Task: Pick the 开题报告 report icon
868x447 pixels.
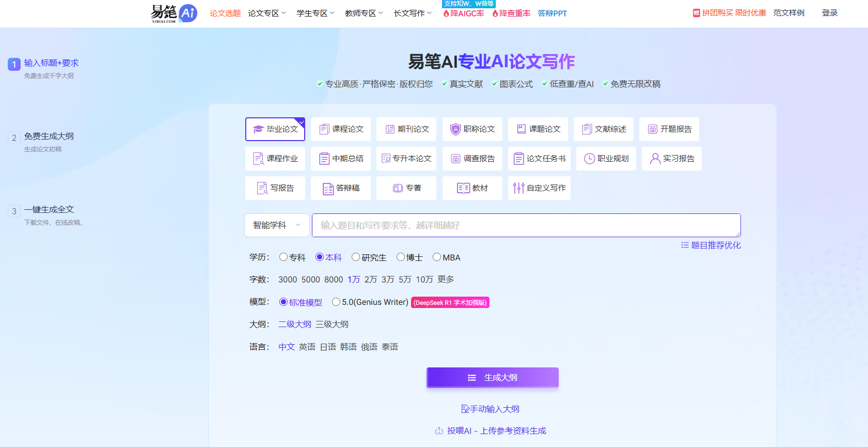Action: [x=653, y=129]
